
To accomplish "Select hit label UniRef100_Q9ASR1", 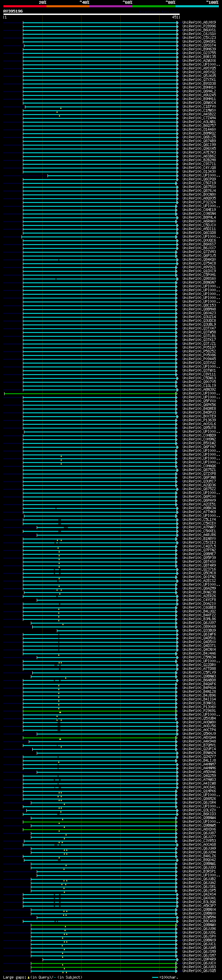I will tap(199, 41).
